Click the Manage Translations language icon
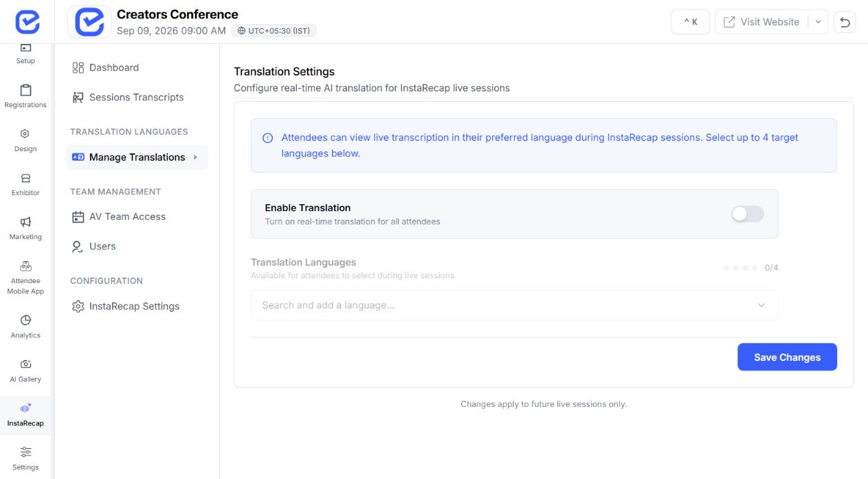Image resolution: width=868 pixels, height=479 pixels. (x=78, y=157)
